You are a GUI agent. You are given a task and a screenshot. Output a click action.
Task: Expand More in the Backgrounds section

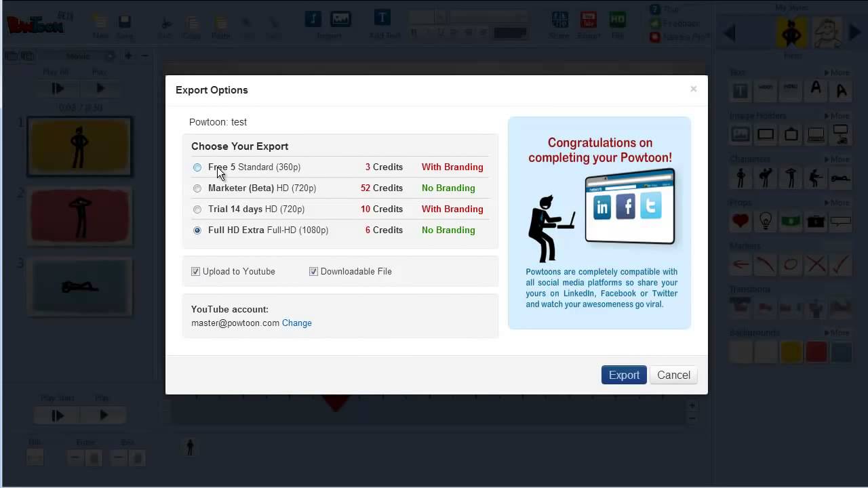837,333
